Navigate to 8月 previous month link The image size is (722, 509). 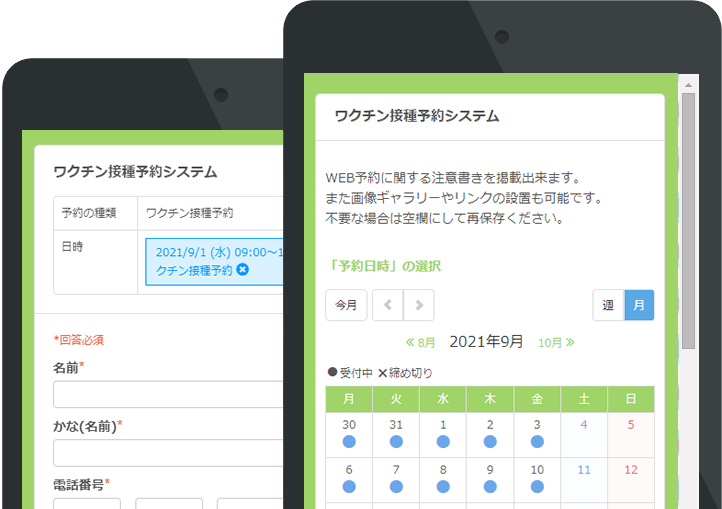click(x=420, y=342)
